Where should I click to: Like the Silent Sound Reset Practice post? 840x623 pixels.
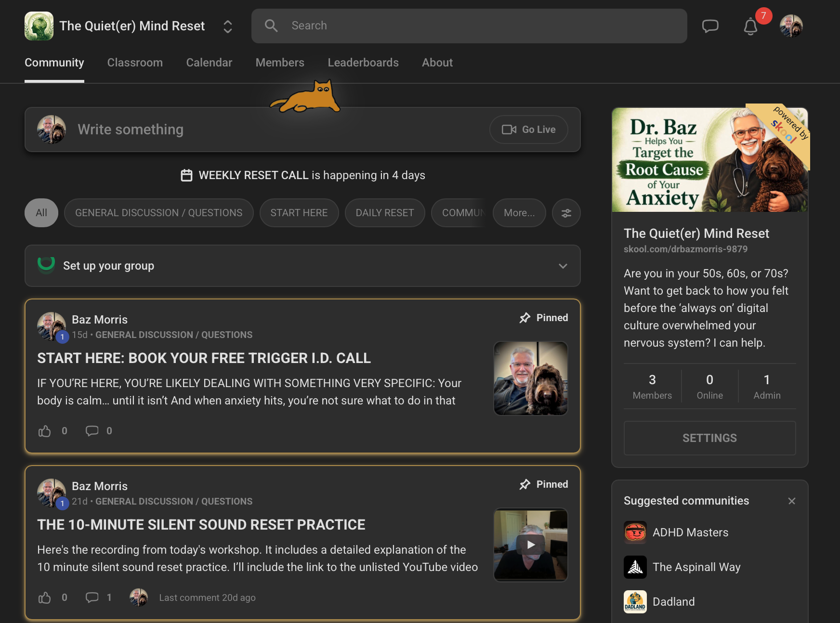coord(45,597)
